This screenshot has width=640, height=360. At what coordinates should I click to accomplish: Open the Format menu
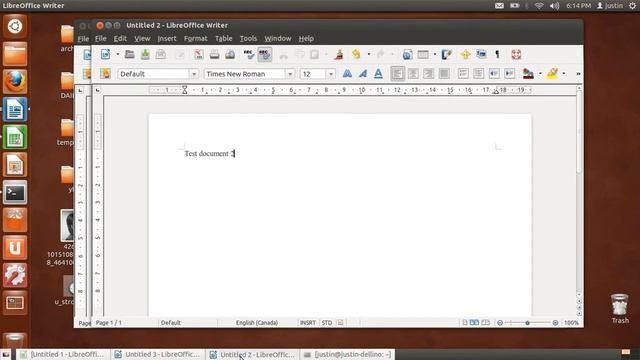click(196, 38)
